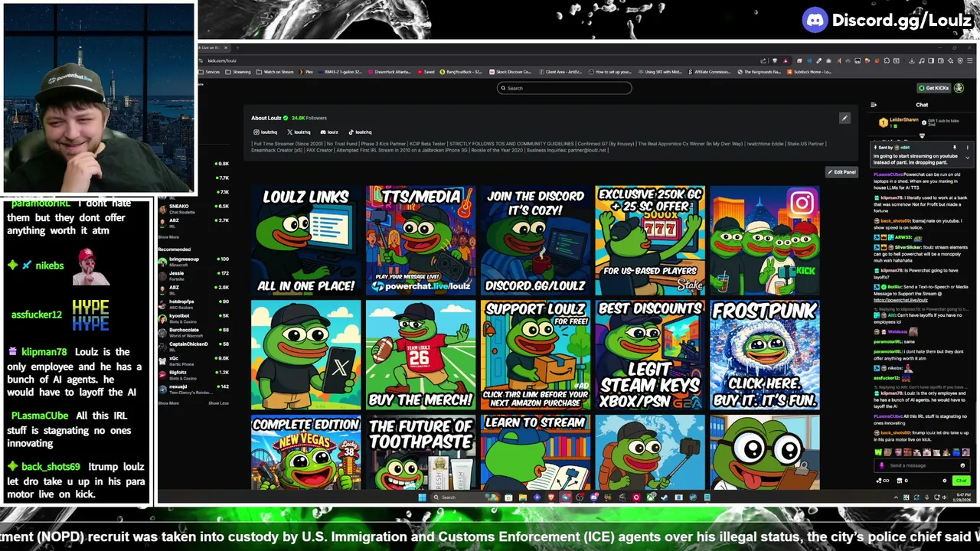980x551 pixels.
Task: Open the DreamHack Atlanta bookmark
Action: click(x=389, y=72)
